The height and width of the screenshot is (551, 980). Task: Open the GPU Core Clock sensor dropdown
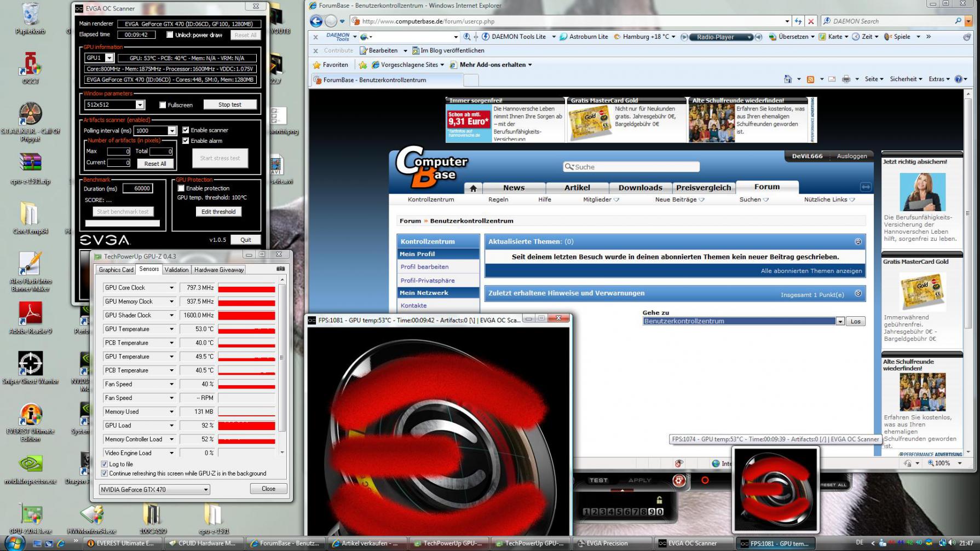point(171,288)
